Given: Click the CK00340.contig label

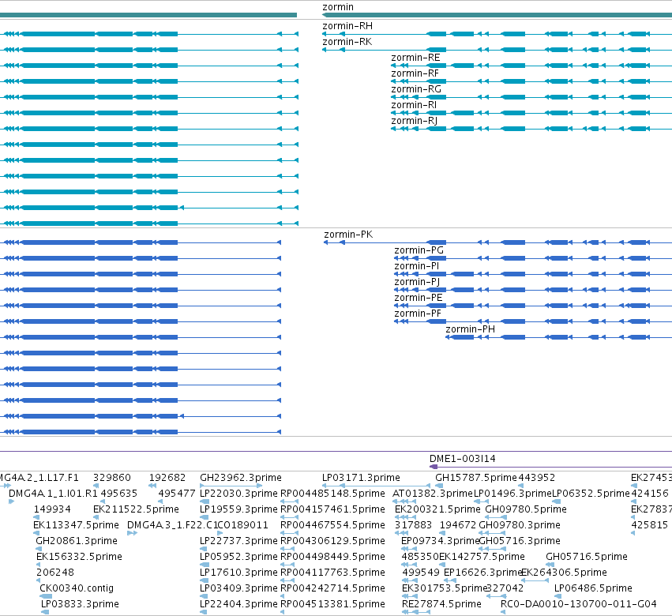Looking at the screenshot, I should point(77,588).
